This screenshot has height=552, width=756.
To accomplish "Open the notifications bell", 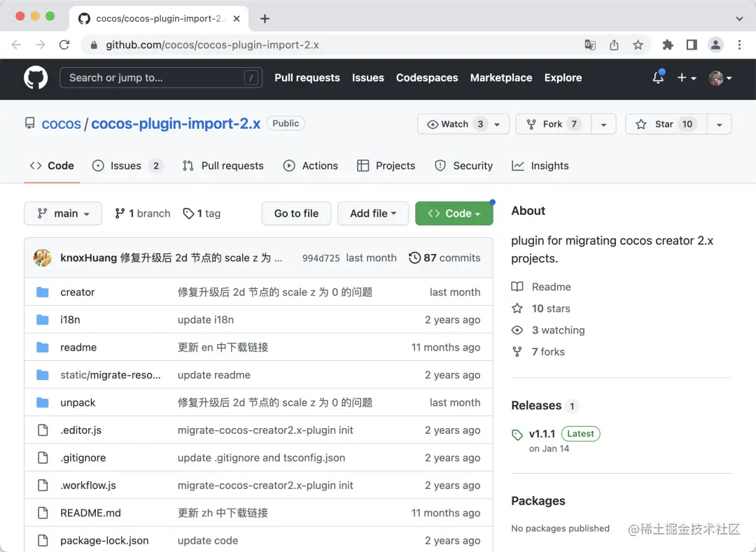I will [658, 77].
